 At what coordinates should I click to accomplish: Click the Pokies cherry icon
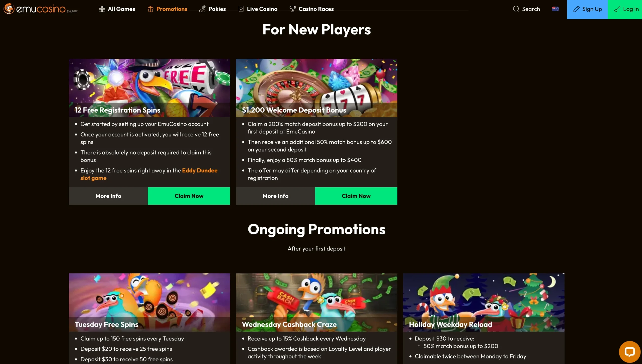pos(203,9)
